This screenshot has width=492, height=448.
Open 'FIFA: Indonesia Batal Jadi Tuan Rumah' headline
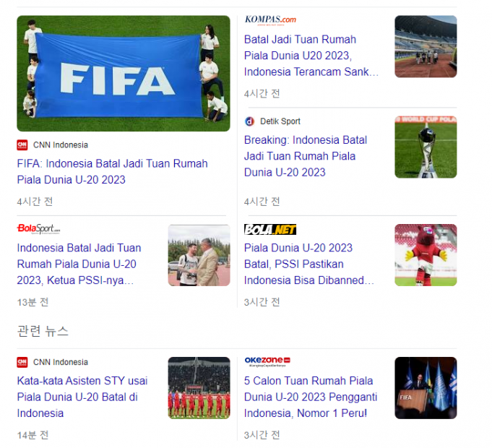point(112,171)
